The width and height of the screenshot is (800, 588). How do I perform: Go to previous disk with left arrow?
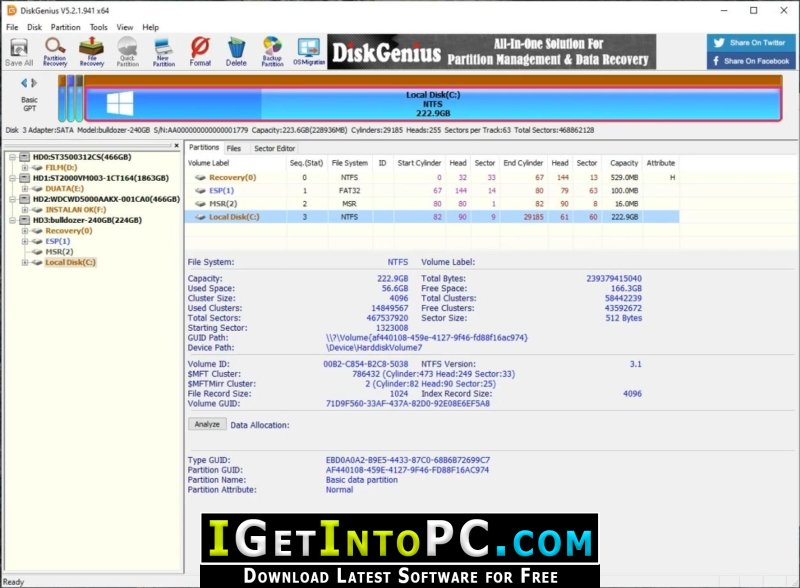point(23,83)
